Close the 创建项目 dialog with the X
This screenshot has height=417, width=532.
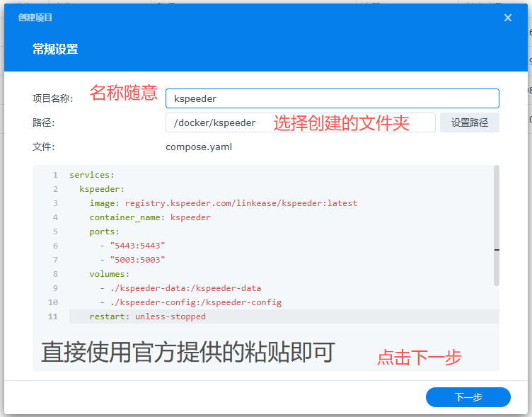[507, 18]
